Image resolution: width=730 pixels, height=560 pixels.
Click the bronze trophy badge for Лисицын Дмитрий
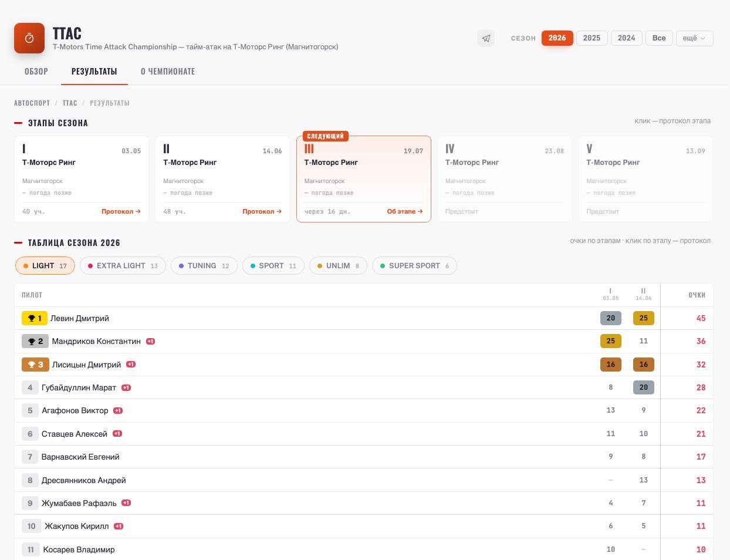[x=35, y=365]
